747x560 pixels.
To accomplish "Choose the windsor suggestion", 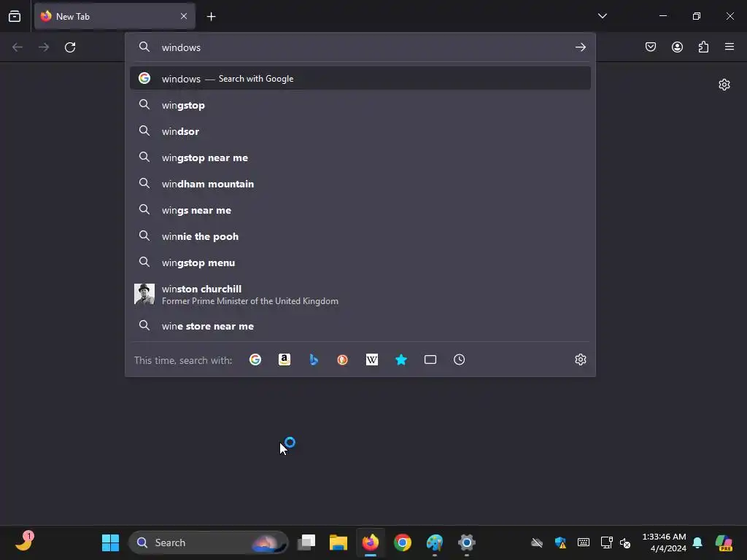I will (x=360, y=131).
